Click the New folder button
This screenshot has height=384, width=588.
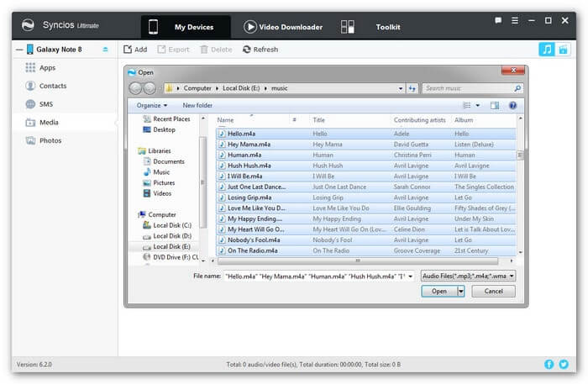197,105
